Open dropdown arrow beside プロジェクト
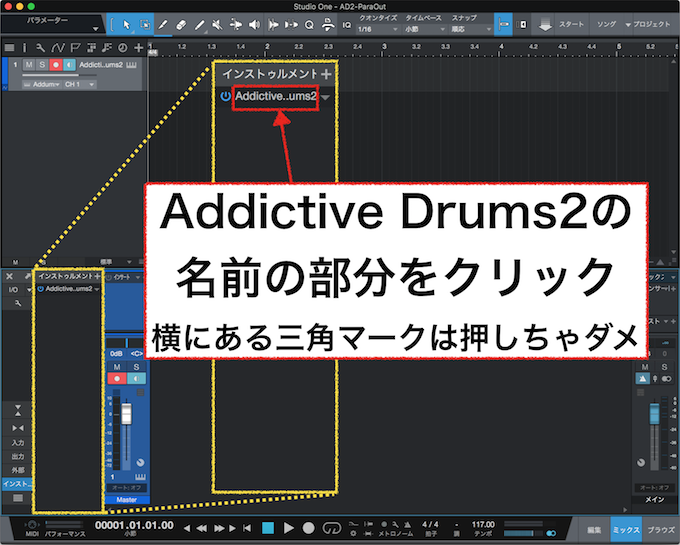Image resolution: width=680 pixels, height=545 pixels. click(x=628, y=25)
